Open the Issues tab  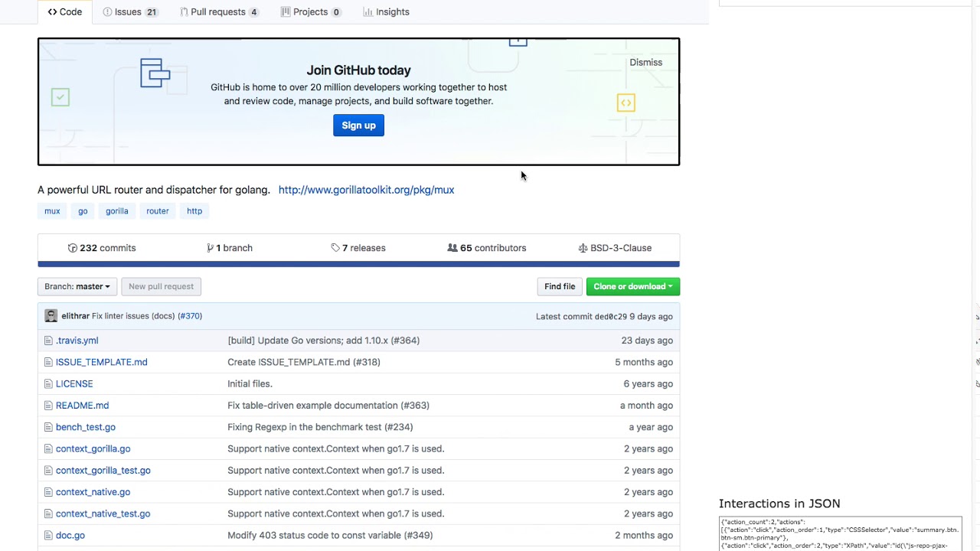130,11
